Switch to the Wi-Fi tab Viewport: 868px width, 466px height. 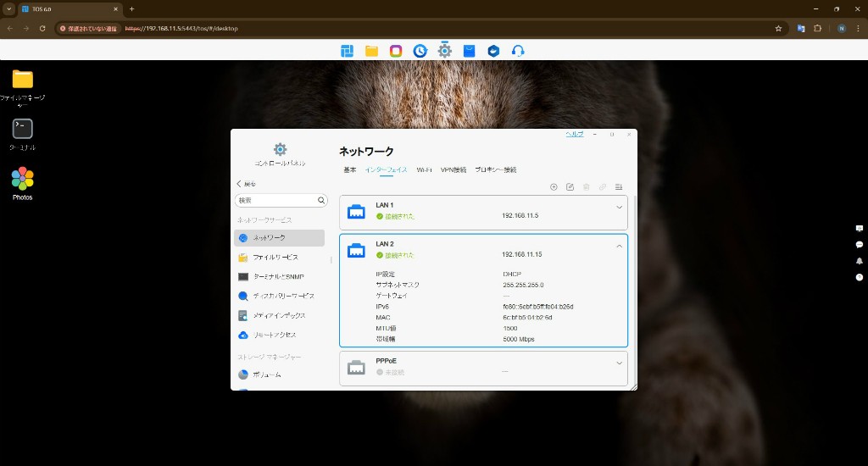point(424,170)
